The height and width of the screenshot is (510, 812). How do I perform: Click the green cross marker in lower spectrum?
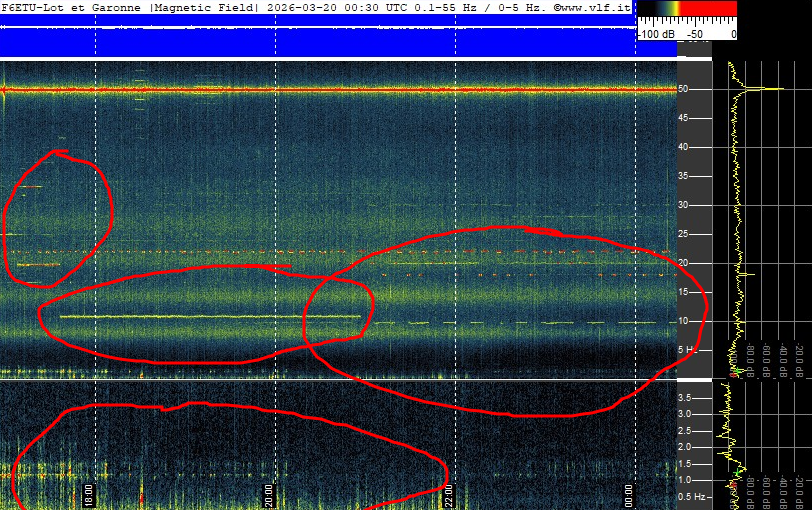coord(739,471)
